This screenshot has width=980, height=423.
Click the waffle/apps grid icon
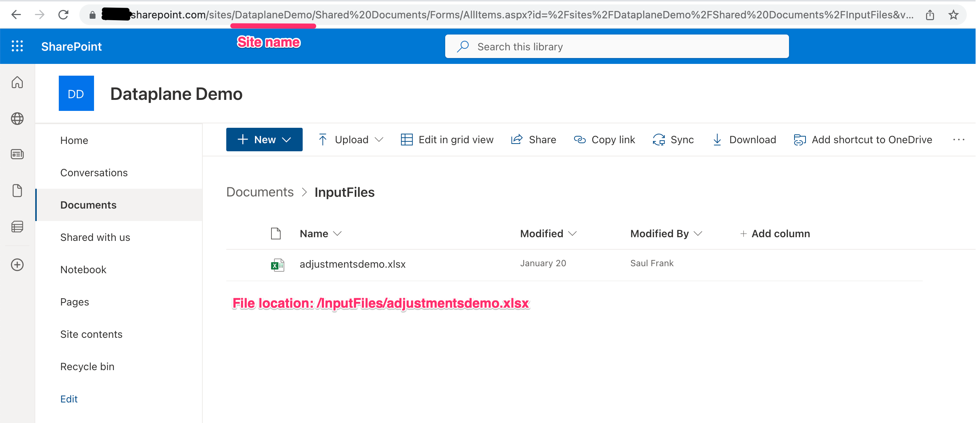pos(17,46)
